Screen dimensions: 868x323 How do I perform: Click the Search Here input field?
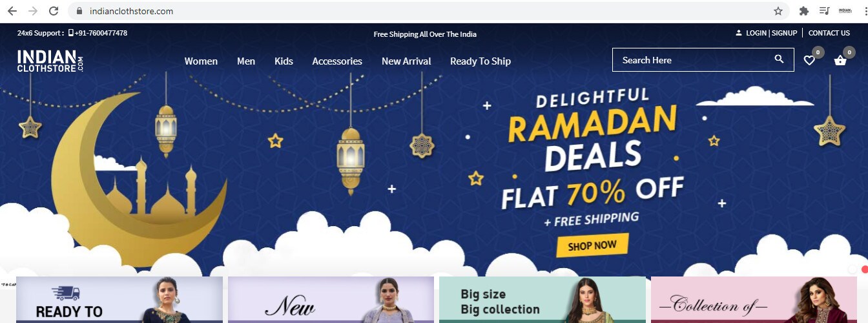(x=703, y=60)
